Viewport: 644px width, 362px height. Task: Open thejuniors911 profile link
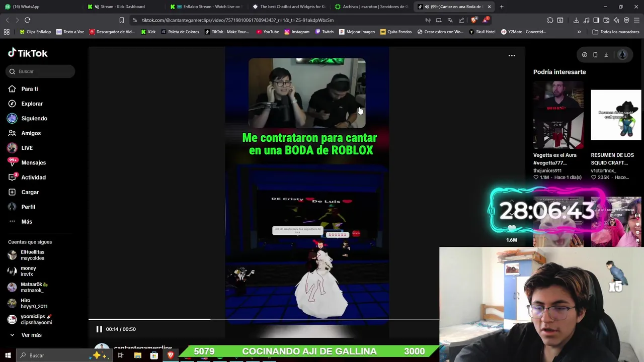click(547, 170)
